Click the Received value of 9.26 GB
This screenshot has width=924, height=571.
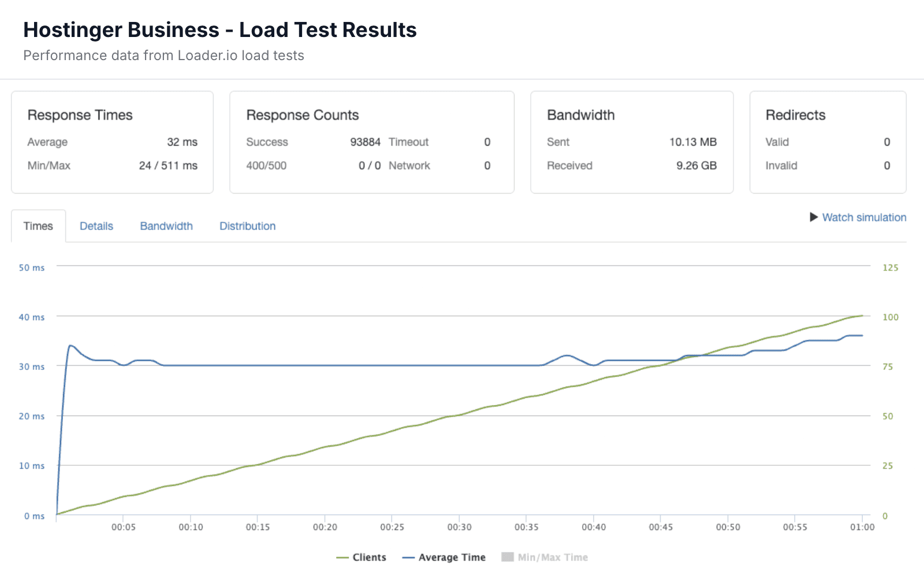tap(697, 165)
